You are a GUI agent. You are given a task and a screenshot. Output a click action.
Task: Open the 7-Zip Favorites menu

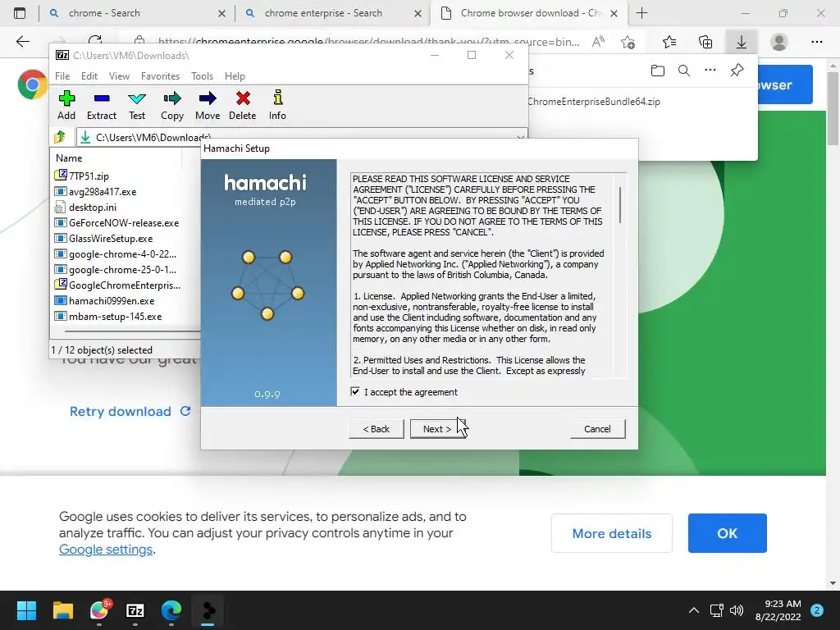click(160, 76)
